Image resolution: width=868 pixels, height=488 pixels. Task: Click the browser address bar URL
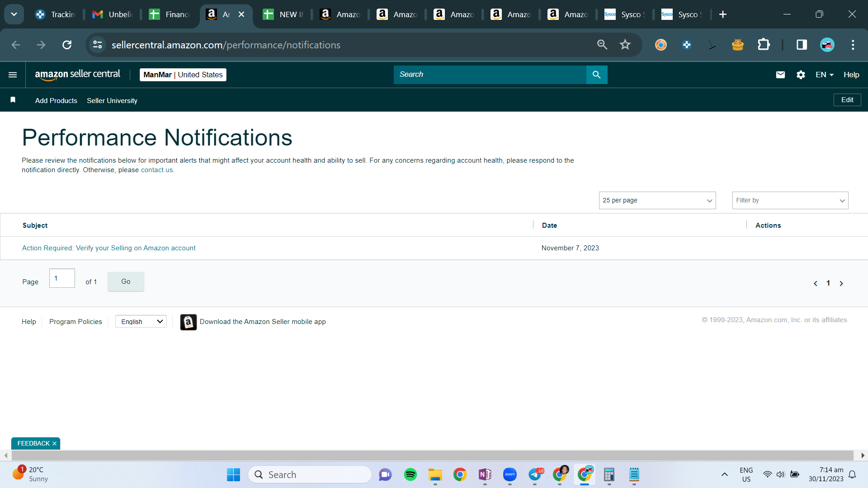(226, 45)
